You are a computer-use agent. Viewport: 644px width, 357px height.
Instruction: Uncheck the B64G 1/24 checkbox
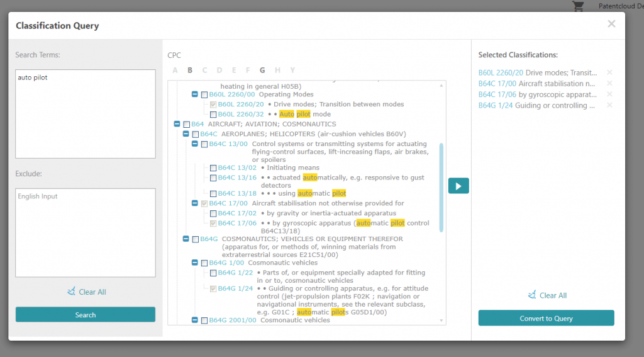pyautogui.click(x=213, y=289)
